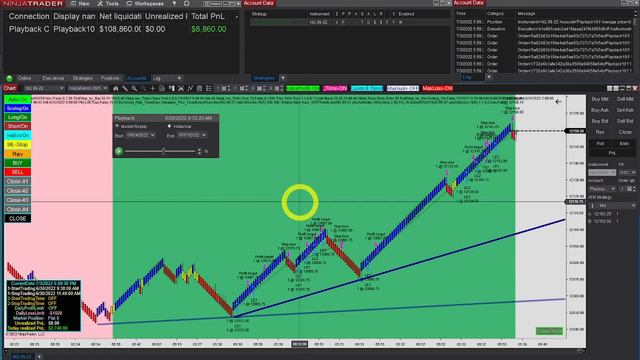This screenshot has width=640, height=360.
Task: Click the Close button in Chart Trader
Action: 625,132
